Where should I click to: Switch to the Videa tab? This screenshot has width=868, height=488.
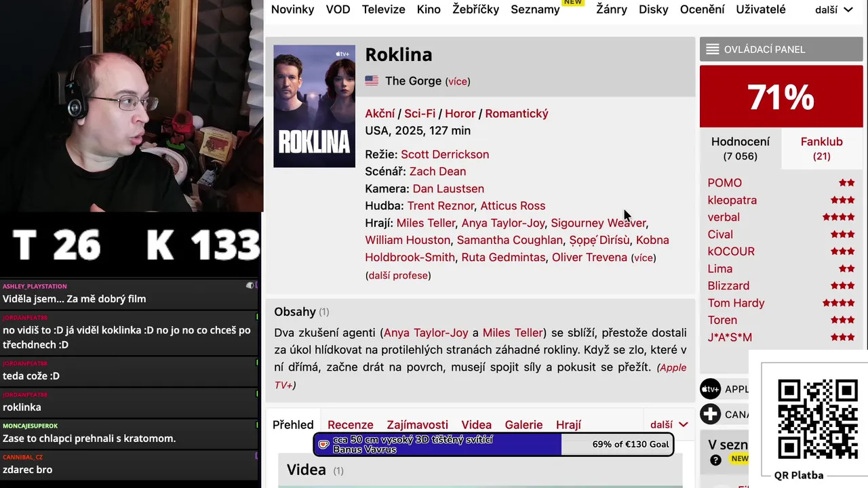click(476, 425)
